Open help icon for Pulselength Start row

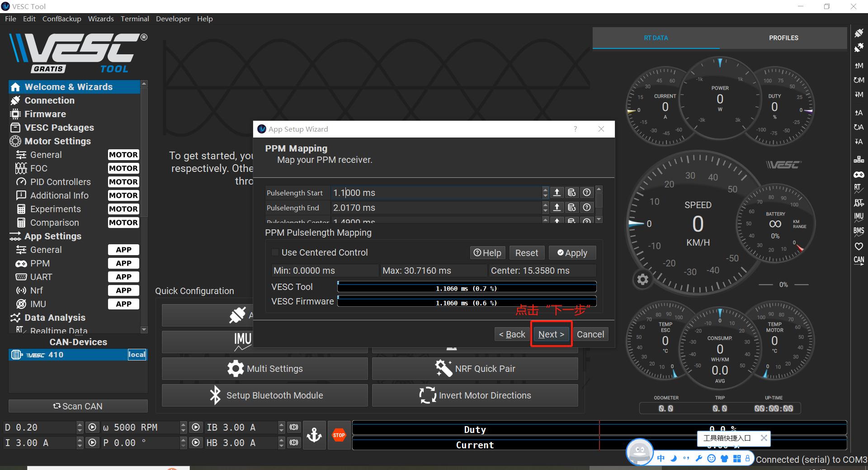click(587, 193)
